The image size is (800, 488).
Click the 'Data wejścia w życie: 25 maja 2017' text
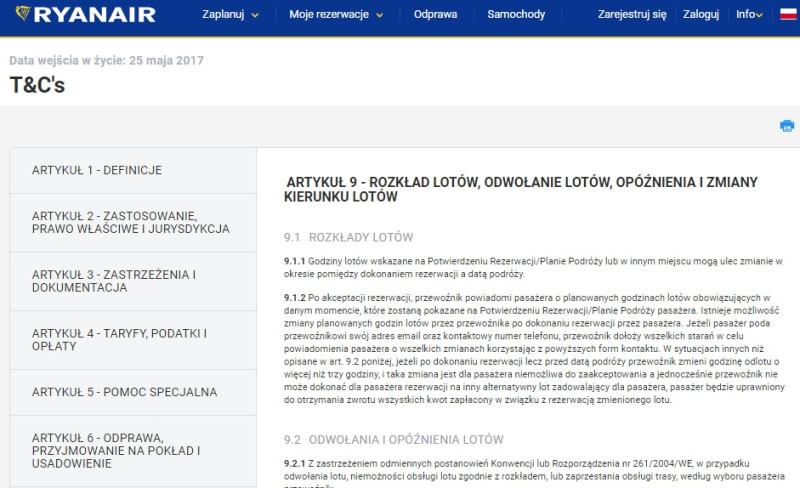(x=107, y=61)
